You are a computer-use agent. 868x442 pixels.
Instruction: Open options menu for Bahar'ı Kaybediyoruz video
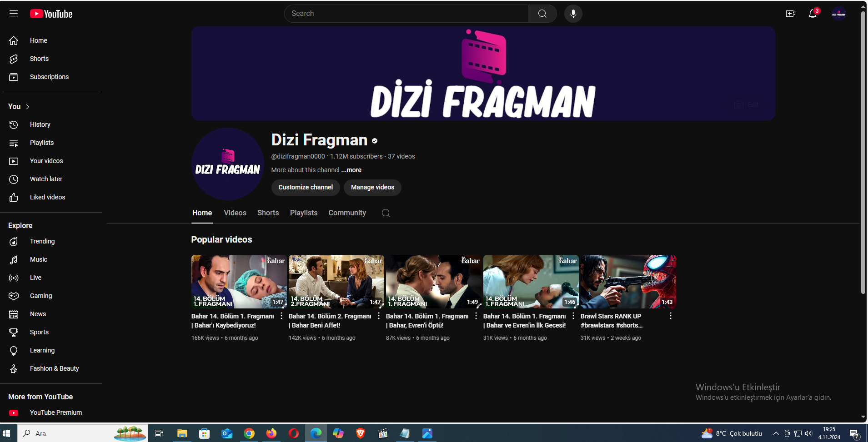(281, 316)
